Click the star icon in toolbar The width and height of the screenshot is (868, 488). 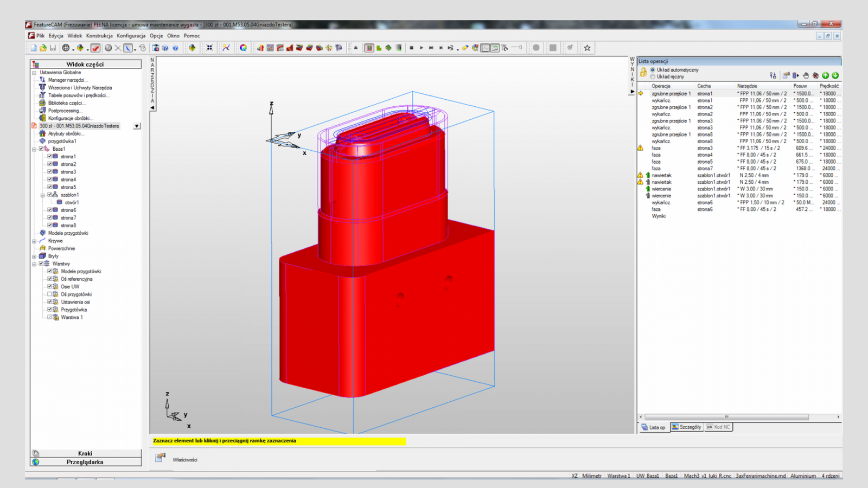click(x=587, y=48)
